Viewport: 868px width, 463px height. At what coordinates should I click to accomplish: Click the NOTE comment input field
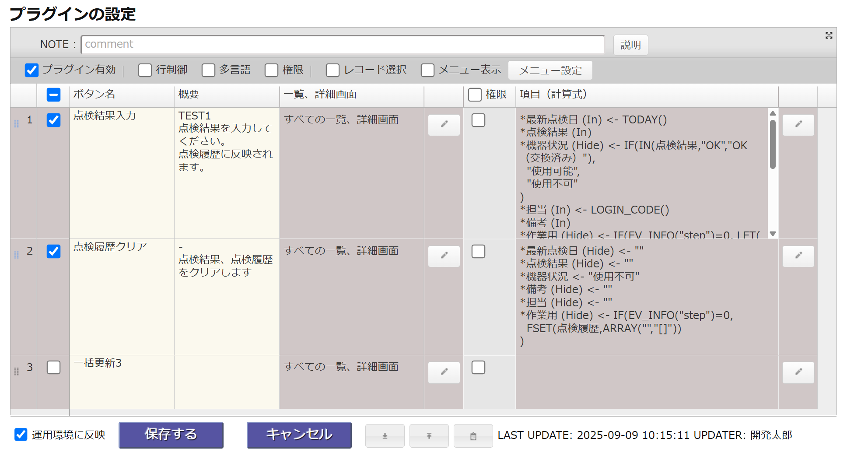(x=343, y=45)
